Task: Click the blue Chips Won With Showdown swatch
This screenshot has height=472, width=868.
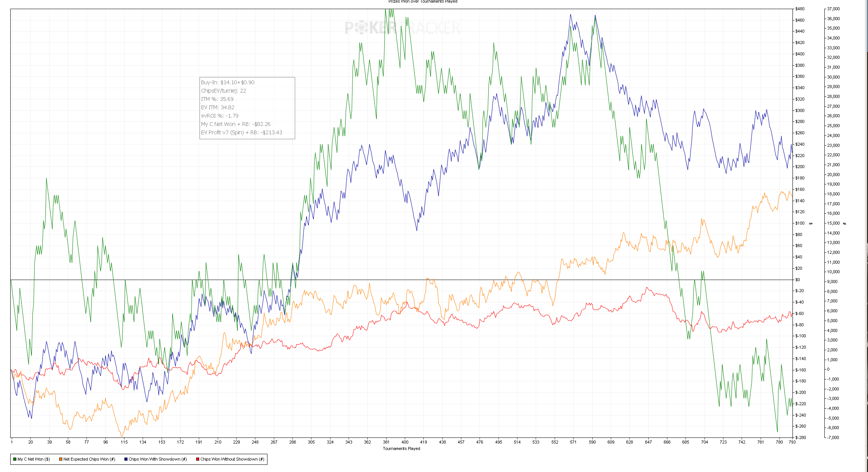Action: [126, 459]
